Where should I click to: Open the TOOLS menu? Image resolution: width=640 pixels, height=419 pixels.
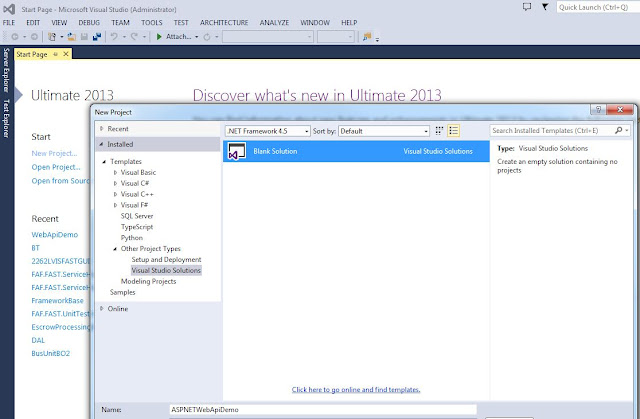pos(152,23)
